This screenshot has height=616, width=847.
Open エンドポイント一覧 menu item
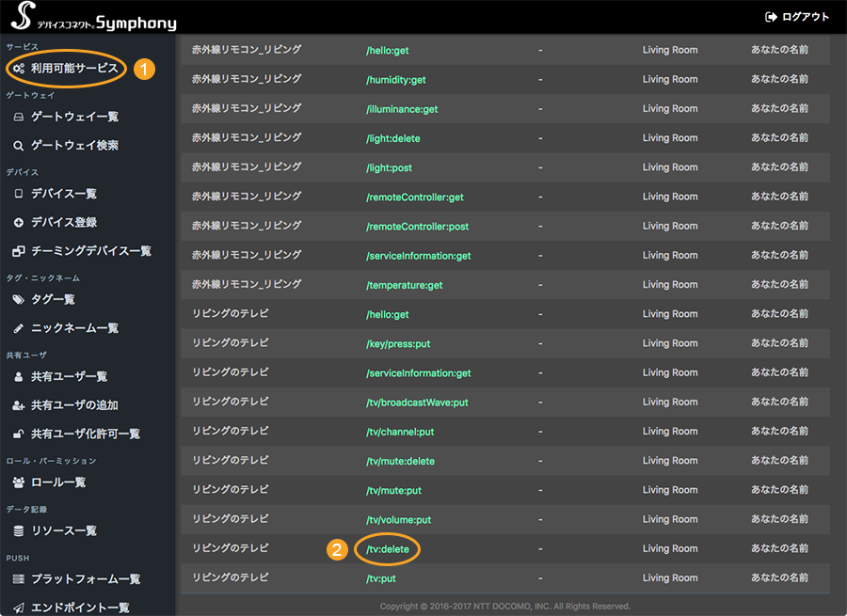coord(80,608)
